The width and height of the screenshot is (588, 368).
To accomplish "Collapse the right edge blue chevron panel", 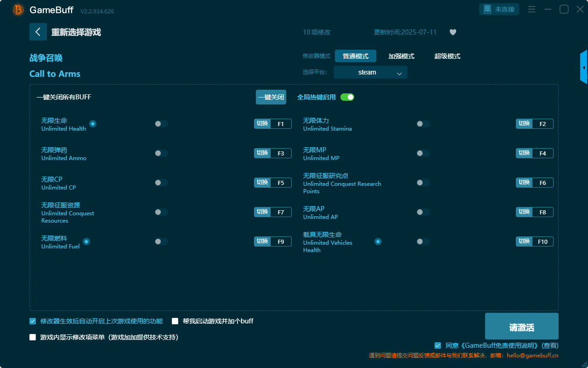I will (584, 67).
